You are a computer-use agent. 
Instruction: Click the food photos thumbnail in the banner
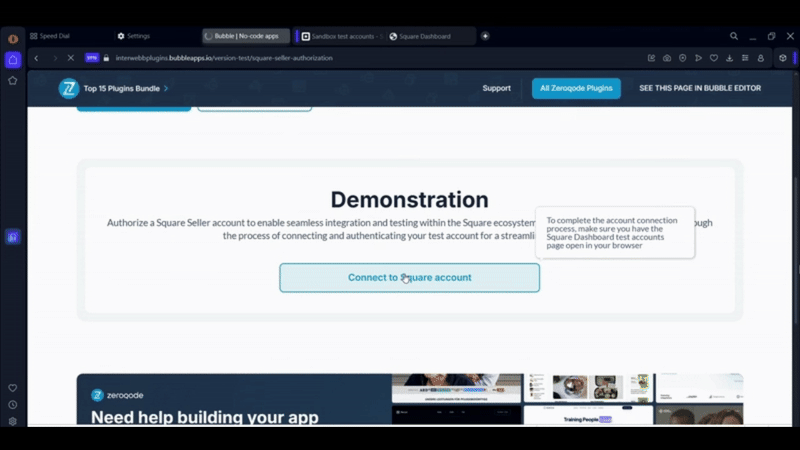[588, 388]
